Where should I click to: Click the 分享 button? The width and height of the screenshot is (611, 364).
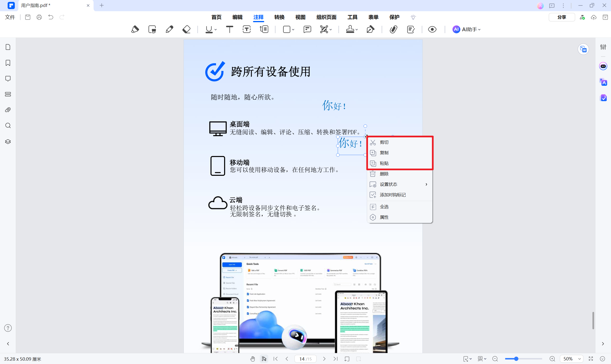561,17
